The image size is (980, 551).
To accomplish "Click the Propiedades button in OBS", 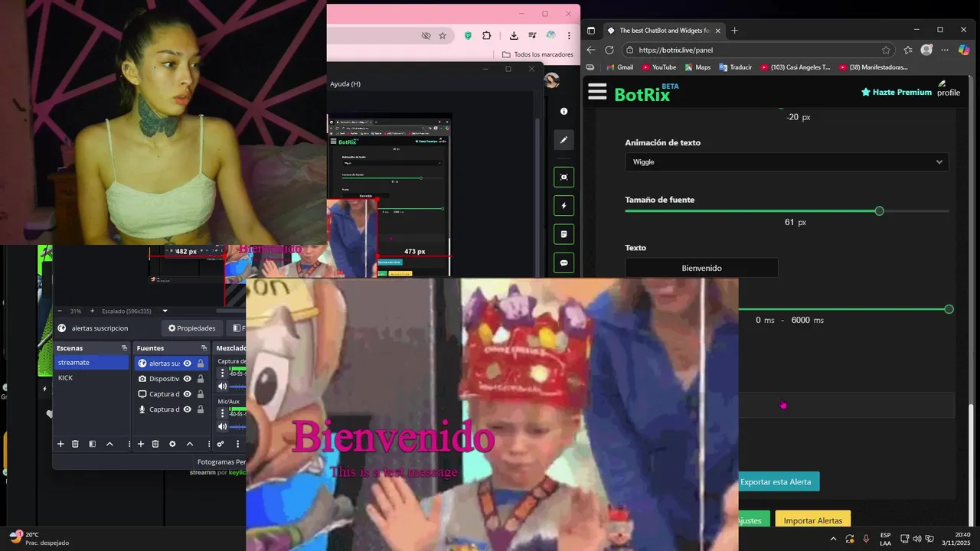I will [x=192, y=328].
